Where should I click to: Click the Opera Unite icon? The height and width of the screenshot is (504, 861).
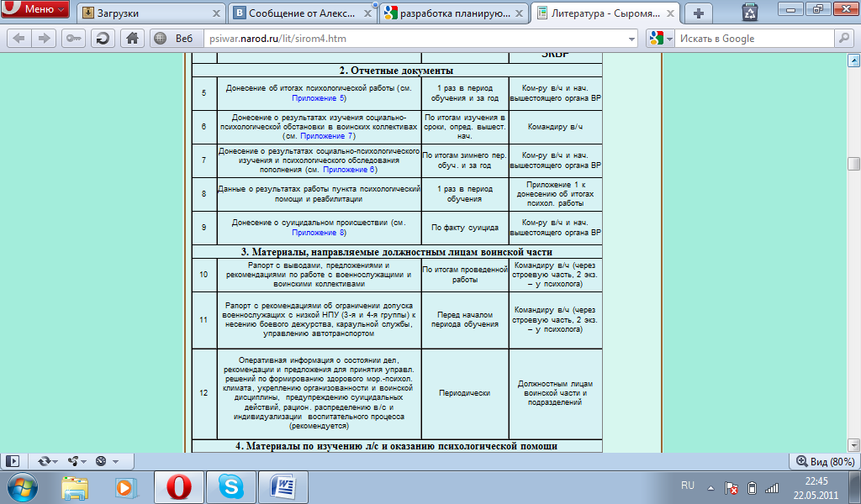(72, 461)
